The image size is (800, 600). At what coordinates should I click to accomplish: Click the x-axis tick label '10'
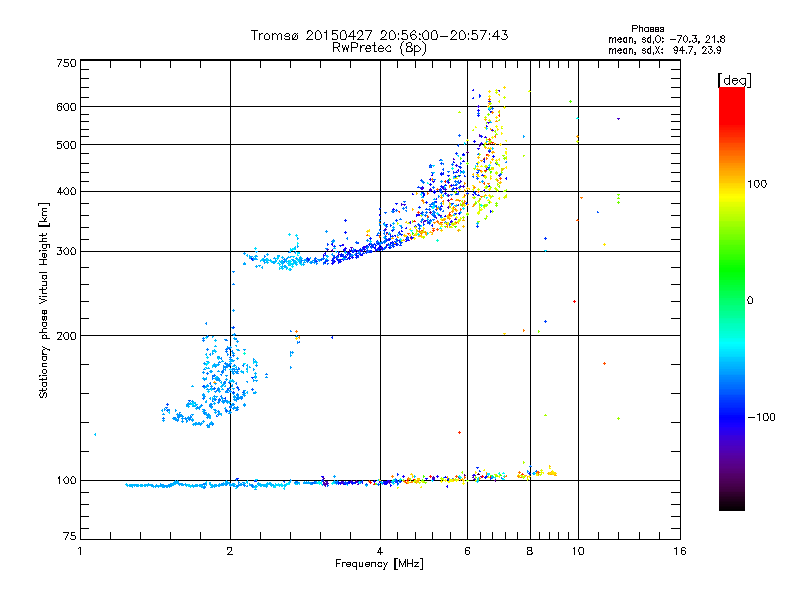click(x=578, y=551)
